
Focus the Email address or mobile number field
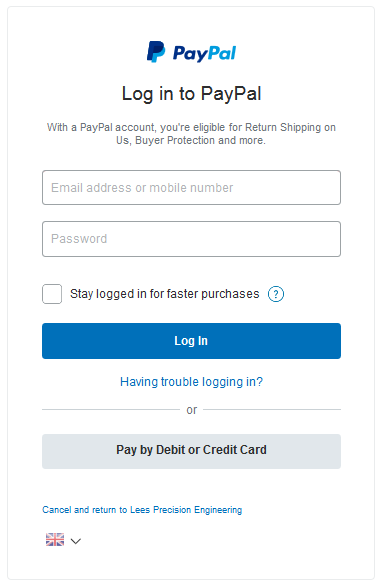point(191,188)
